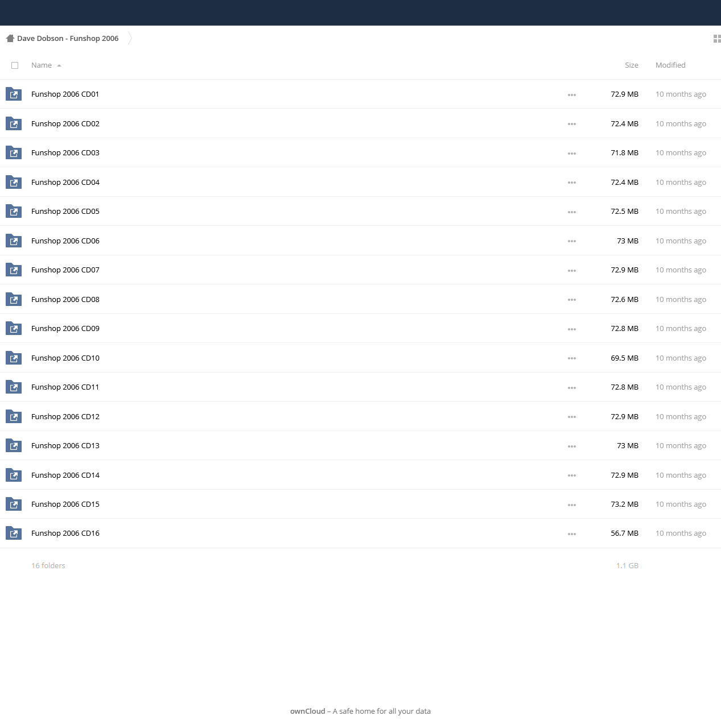
Task: Click the shared folder icon for CD15
Action: (14, 504)
